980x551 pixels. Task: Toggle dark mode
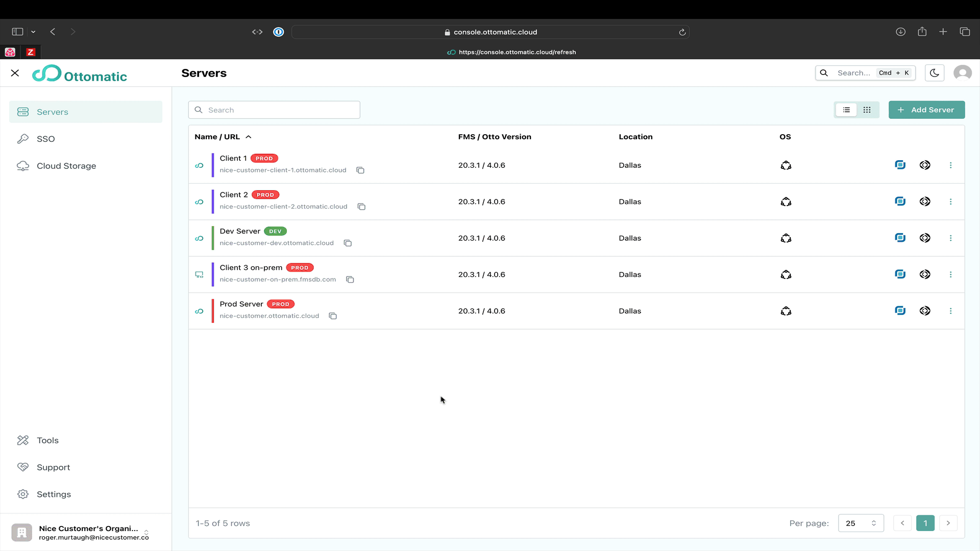(x=934, y=73)
